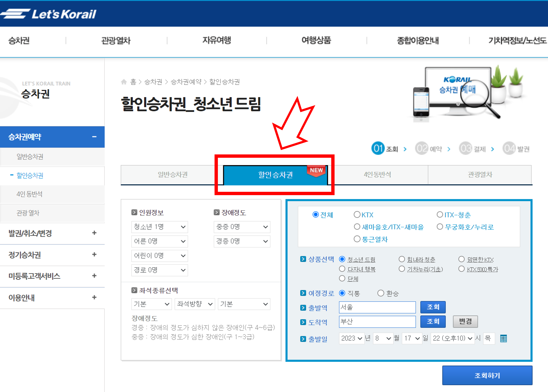This screenshot has width=548, height=392.
Task: Expand 정기승차권 section plus icon
Action: click(x=94, y=254)
